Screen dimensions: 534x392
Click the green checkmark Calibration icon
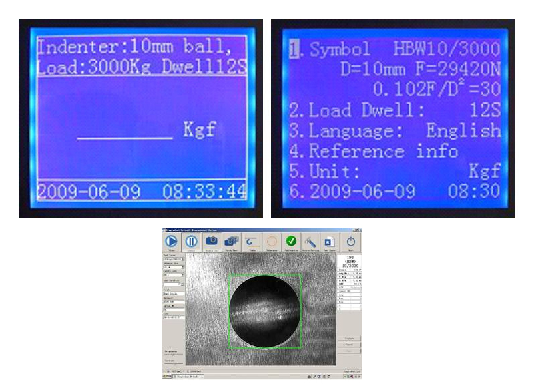(291, 240)
